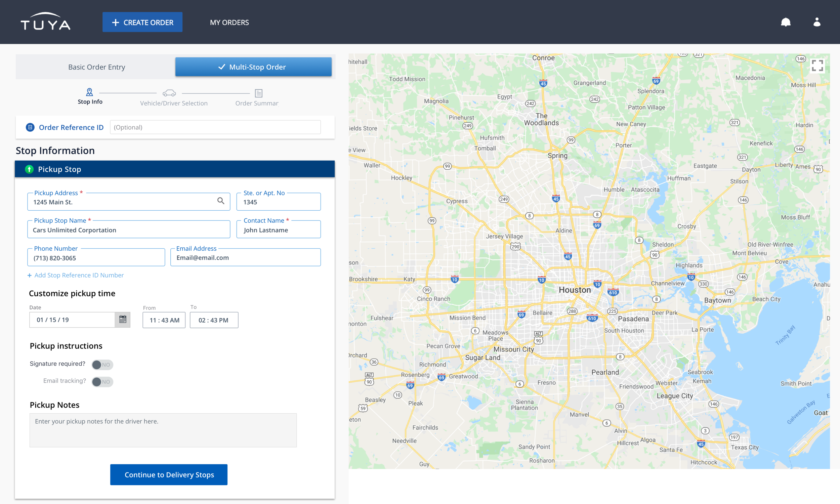
Task: Click the Missouri City label on the map
Action: pyautogui.click(x=513, y=349)
